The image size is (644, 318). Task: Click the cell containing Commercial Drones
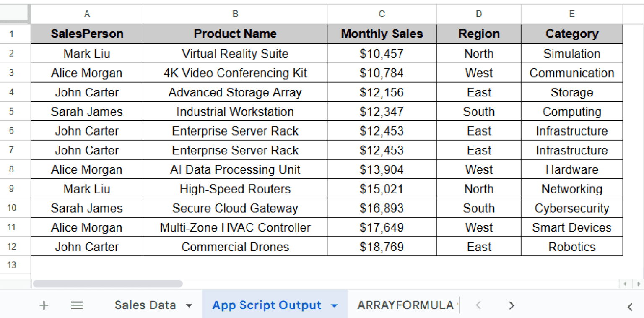pyautogui.click(x=235, y=247)
